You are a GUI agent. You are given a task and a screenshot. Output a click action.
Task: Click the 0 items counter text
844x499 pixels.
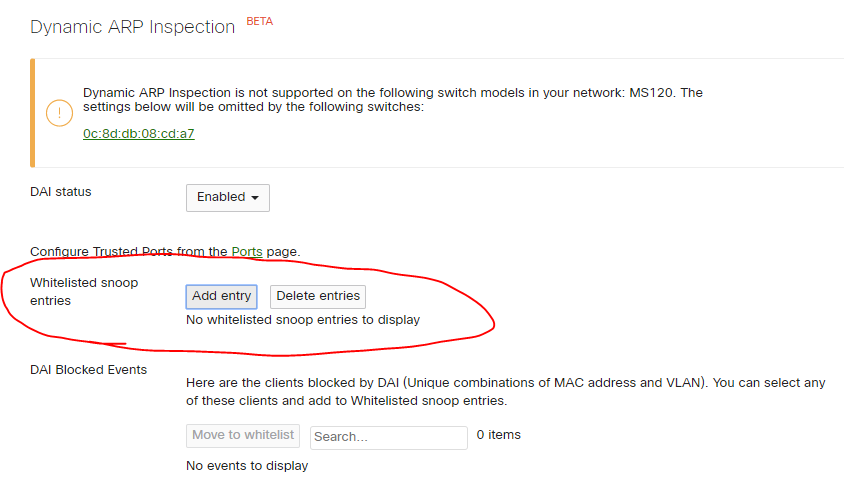(x=498, y=435)
